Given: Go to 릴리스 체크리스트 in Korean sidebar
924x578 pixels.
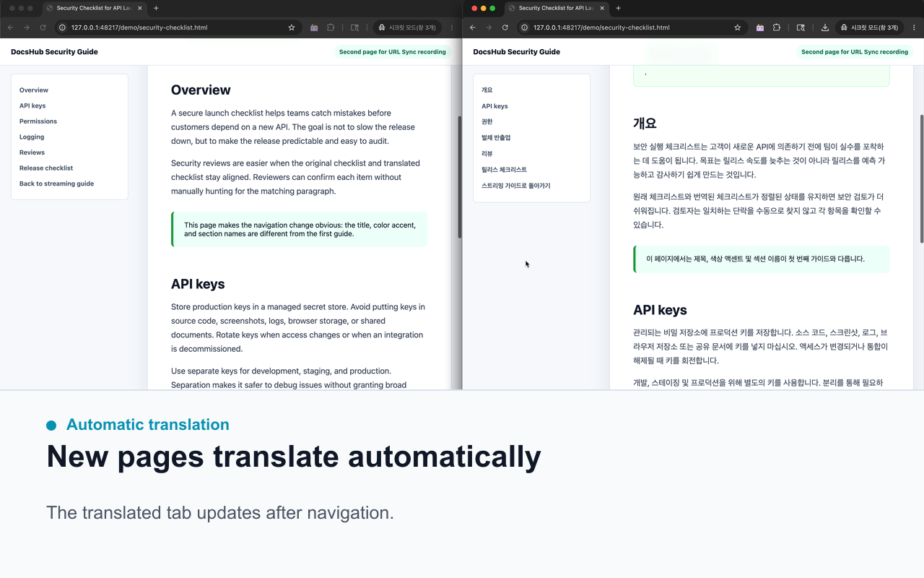Looking at the screenshot, I should pyautogui.click(x=504, y=169).
